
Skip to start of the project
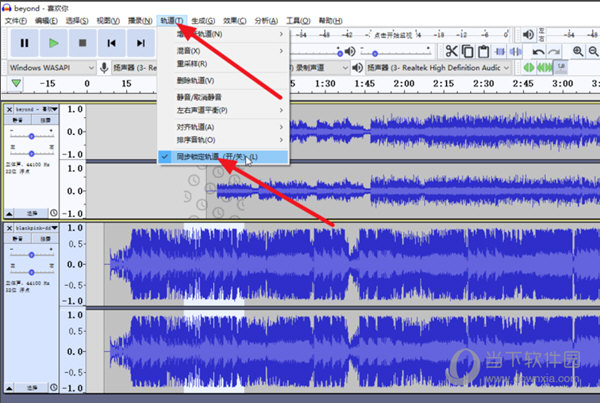point(111,43)
